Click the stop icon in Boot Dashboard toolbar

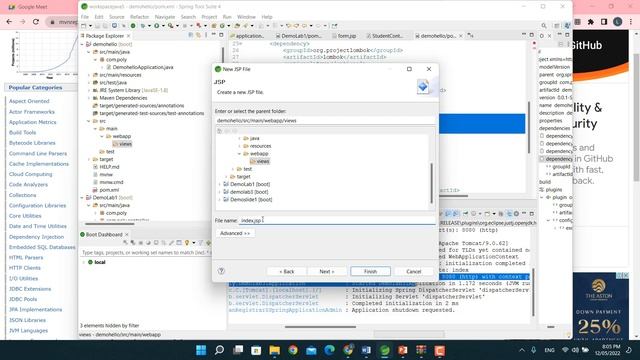141,243
